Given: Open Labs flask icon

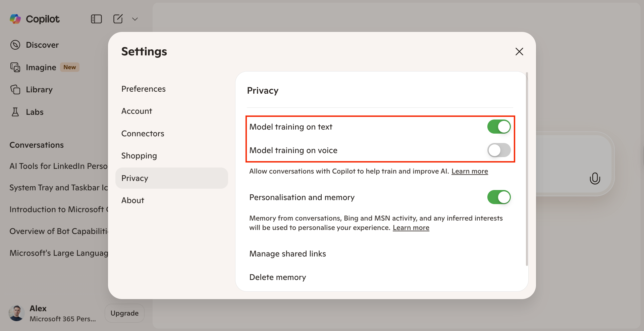Looking at the screenshot, I should click(x=15, y=112).
